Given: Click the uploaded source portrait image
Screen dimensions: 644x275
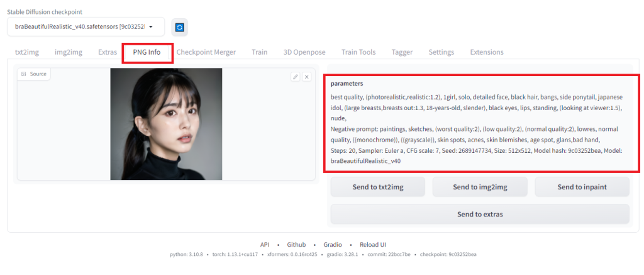Looking at the screenshot, I should point(166,124).
